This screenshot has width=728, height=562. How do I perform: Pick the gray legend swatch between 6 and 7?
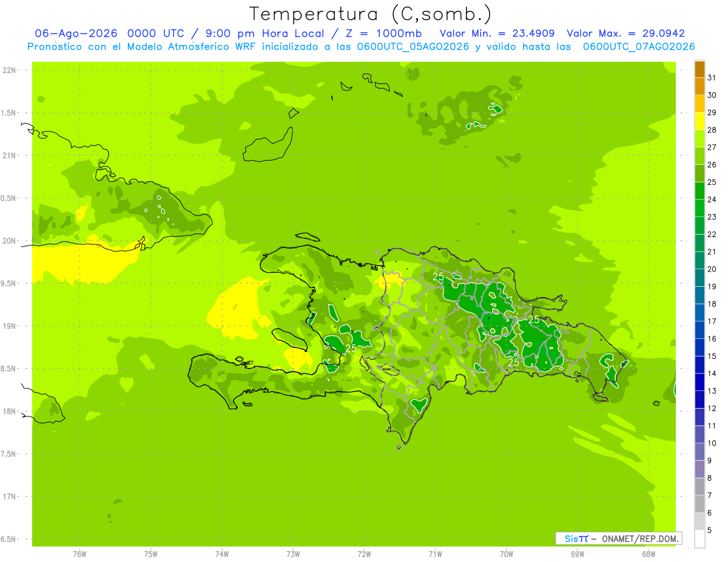click(699, 504)
